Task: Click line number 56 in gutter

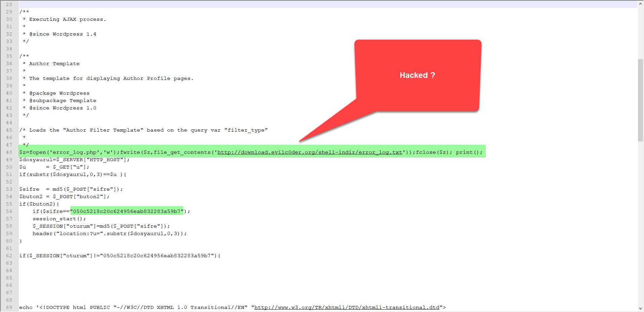Action: pos(9,211)
